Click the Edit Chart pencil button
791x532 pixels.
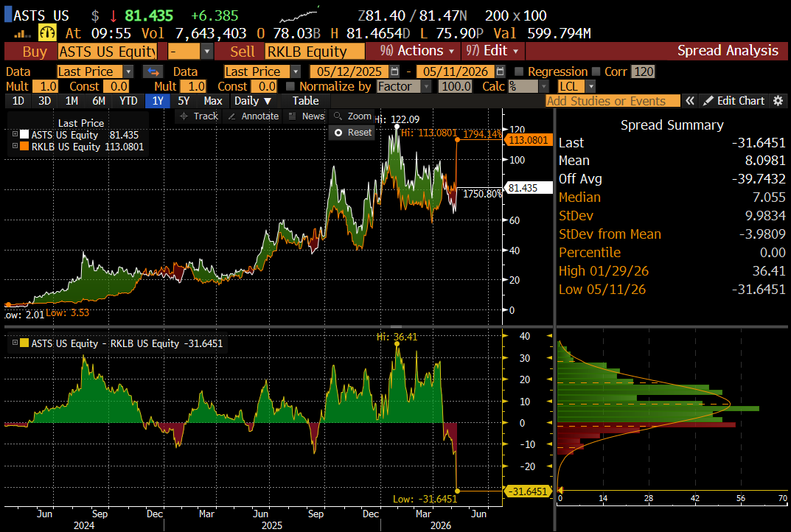(x=734, y=101)
